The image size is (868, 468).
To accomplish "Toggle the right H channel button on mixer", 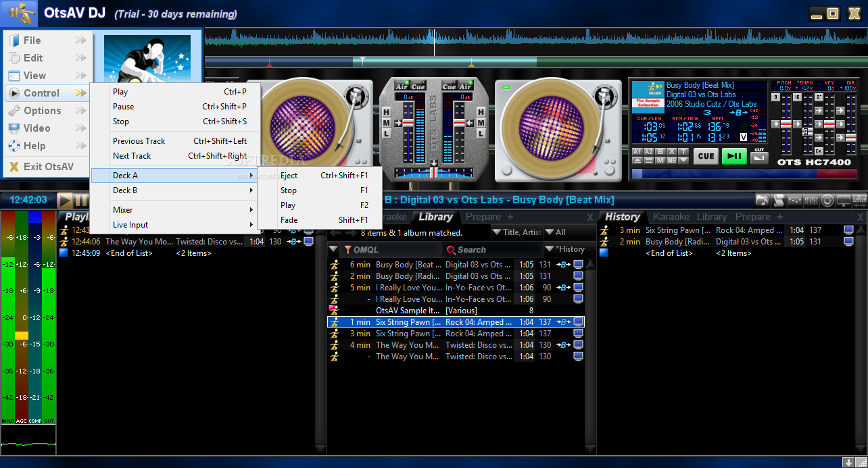I will (x=481, y=111).
